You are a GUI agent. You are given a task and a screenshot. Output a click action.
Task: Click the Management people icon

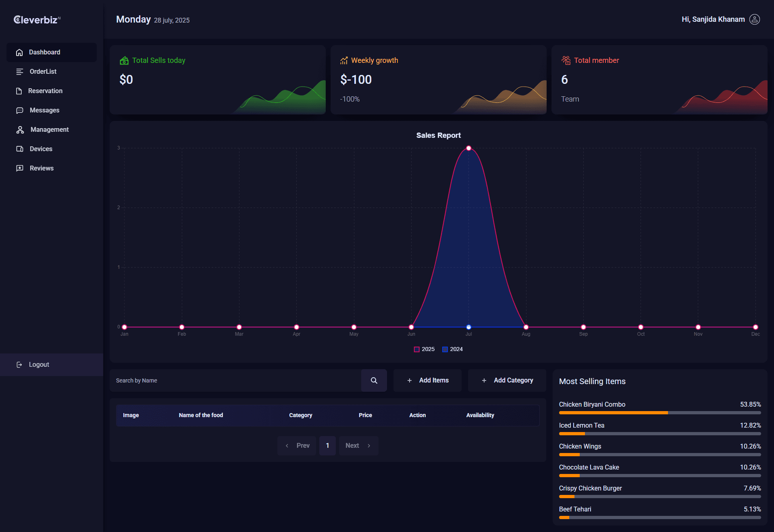pos(20,130)
